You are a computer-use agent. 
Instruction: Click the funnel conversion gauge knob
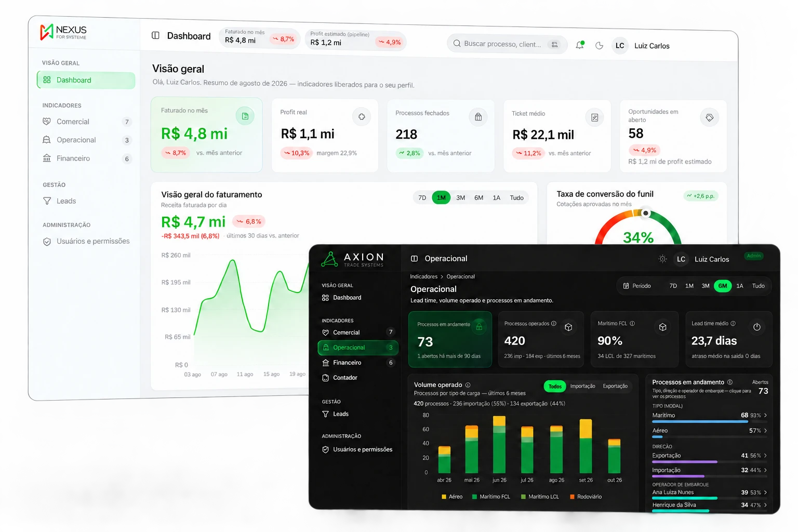click(646, 213)
